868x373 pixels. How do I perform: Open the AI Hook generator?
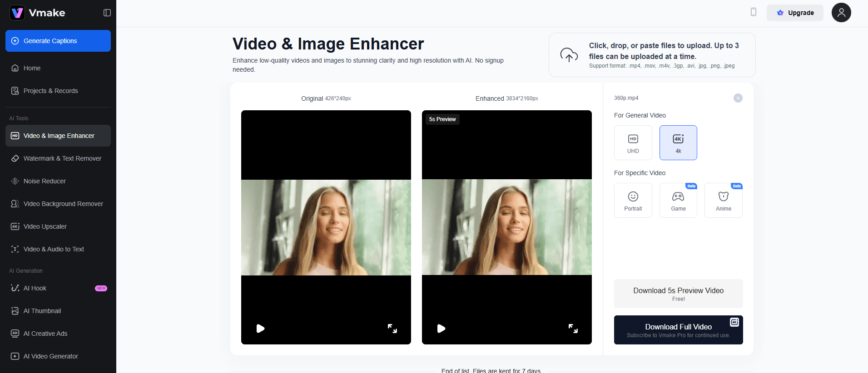click(x=58, y=288)
